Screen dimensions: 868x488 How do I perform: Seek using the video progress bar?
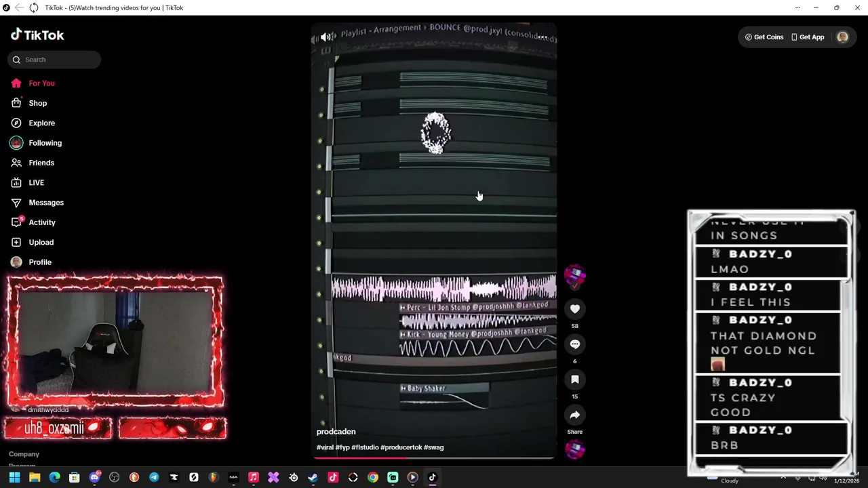coord(434,458)
